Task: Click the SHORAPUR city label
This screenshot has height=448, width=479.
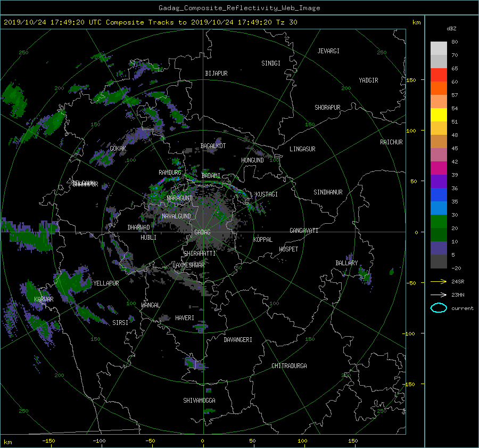Action: [327, 108]
